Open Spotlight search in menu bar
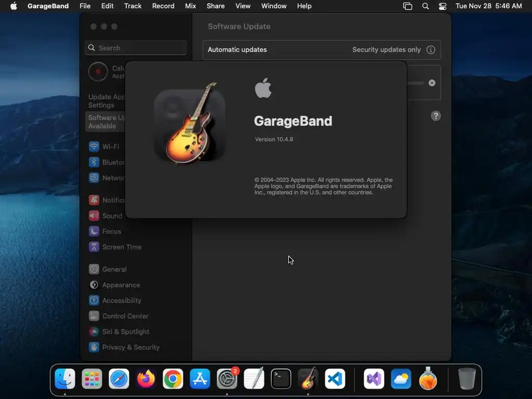 pos(425,6)
